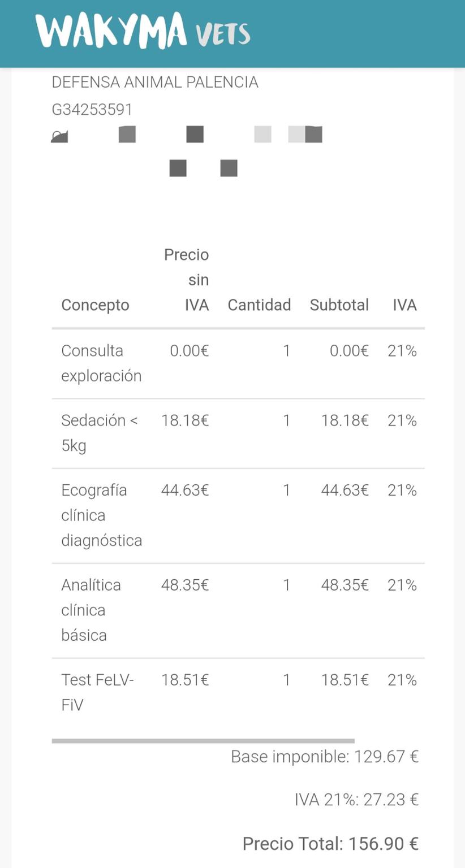
Task: Click the IVA 21%: 27.23 € line
Action: pos(356,800)
